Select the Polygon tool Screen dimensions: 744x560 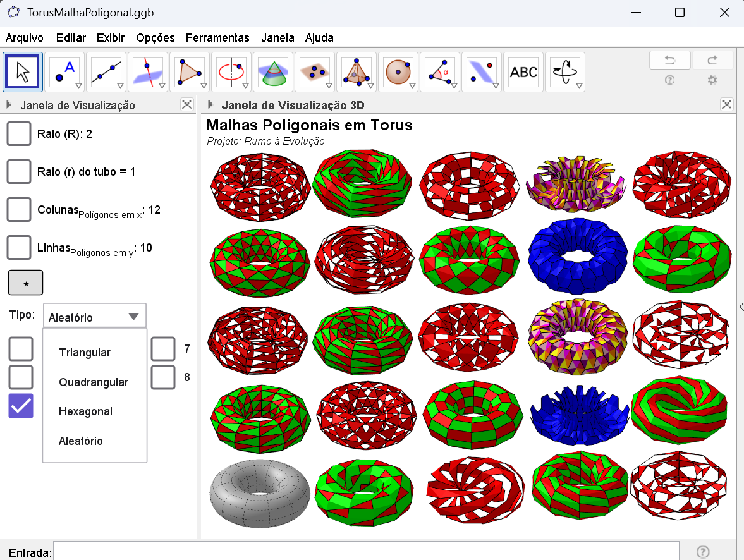(x=190, y=72)
